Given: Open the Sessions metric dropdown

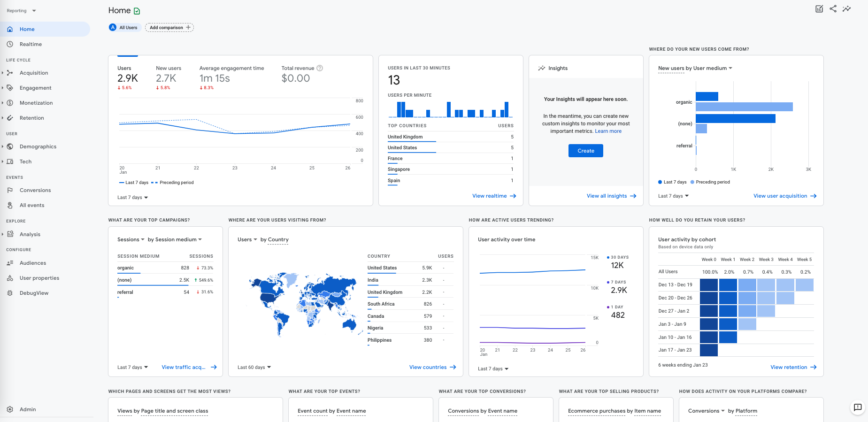Looking at the screenshot, I should (131, 239).
